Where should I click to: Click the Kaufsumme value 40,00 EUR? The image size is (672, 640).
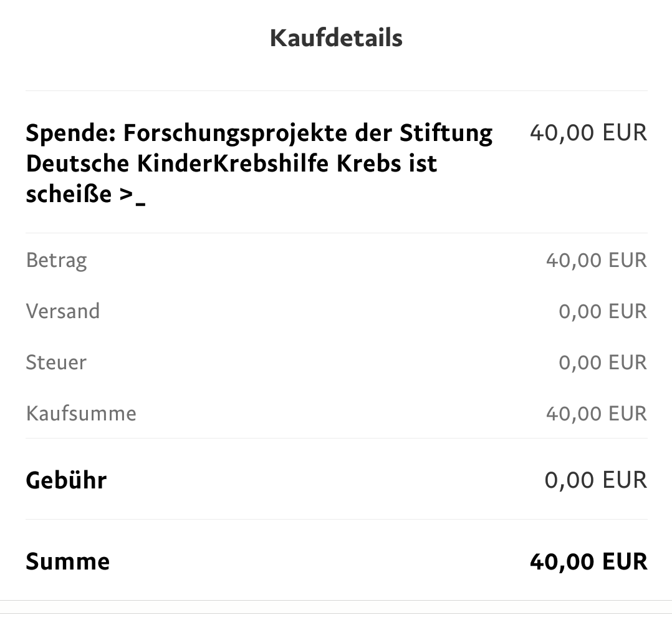click(596, 414)
